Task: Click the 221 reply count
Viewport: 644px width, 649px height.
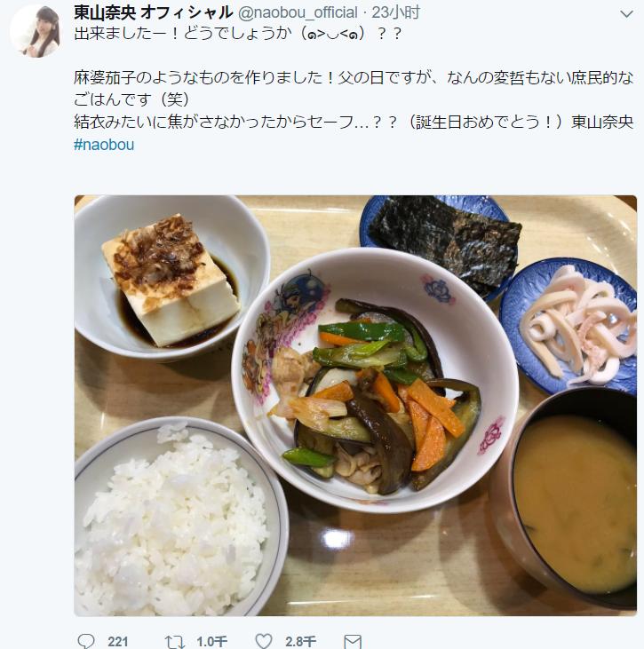Action: click(117, 642)
